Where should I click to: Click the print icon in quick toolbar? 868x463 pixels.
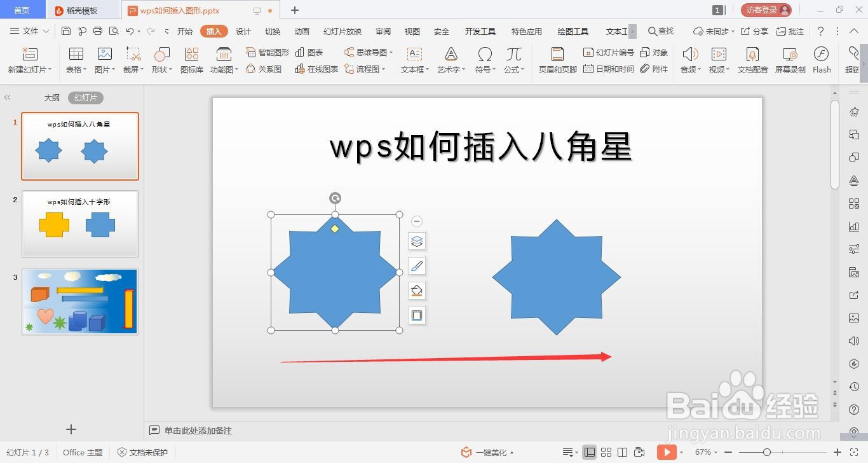point(98,31)
